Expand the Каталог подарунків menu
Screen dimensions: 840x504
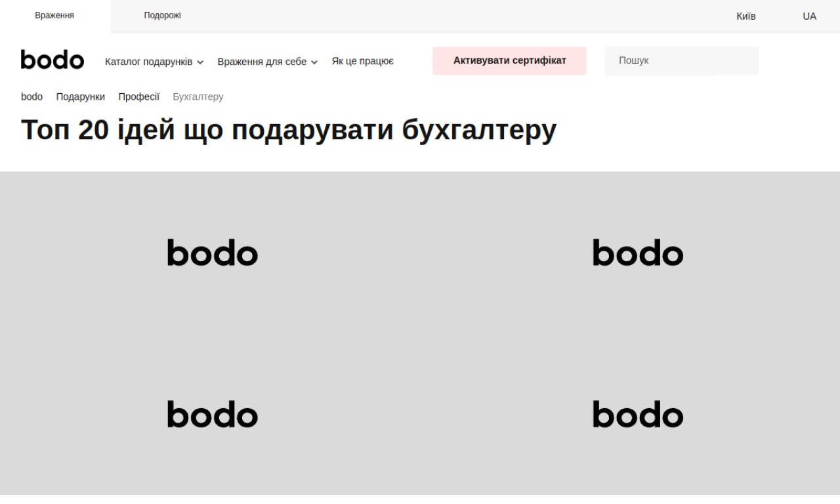(154, 62)
